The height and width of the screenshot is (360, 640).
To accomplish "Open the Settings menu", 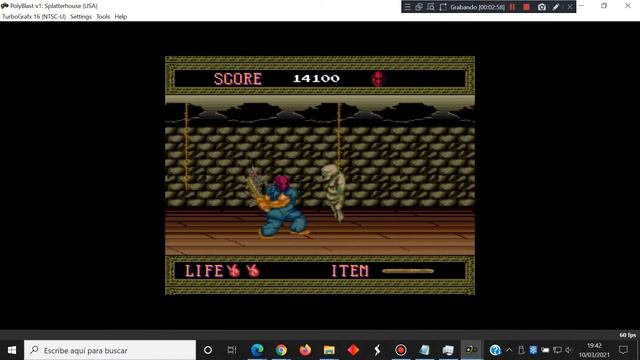I will (x=81, y=17).
